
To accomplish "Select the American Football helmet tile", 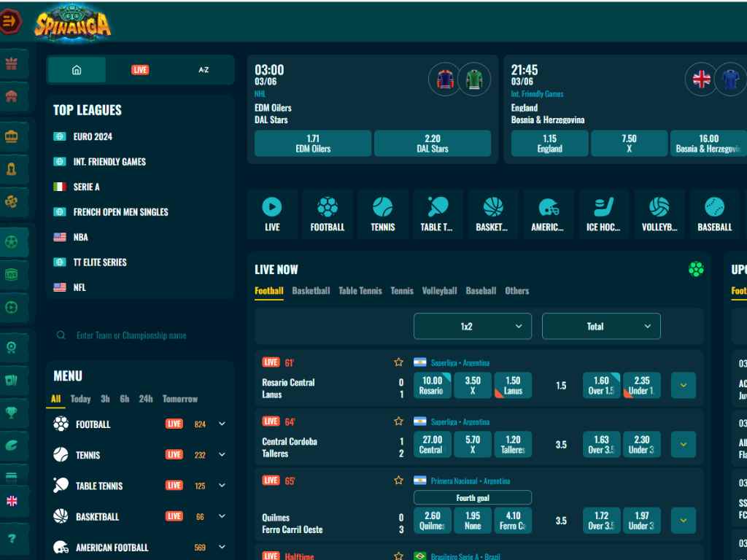I will point(549,214).
